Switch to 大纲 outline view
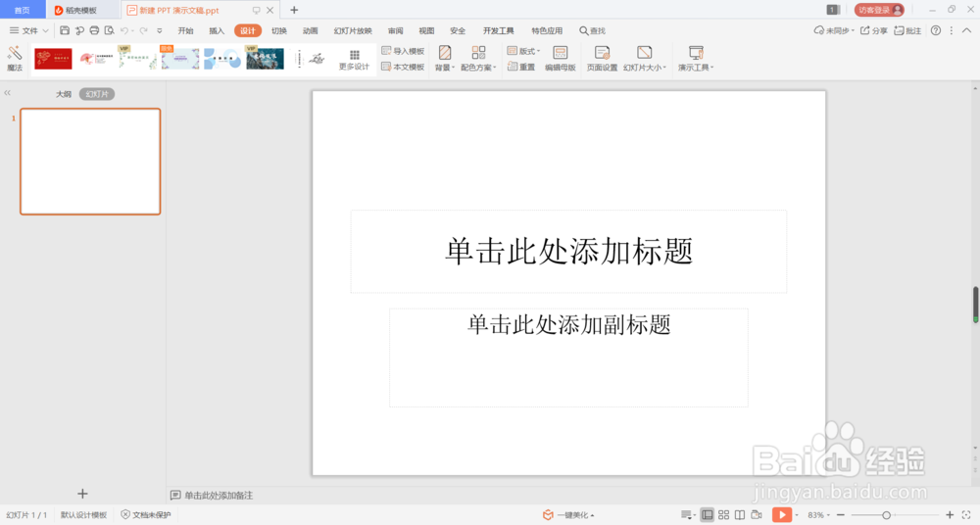The image size is (980, 525). click(63, 94)
